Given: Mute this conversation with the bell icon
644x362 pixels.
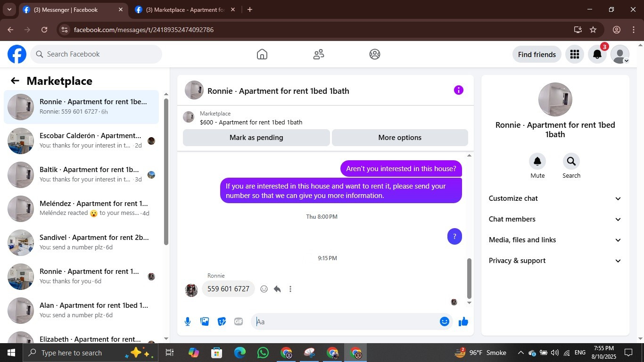Looking at the screenshot, I should tap(537, 161).
